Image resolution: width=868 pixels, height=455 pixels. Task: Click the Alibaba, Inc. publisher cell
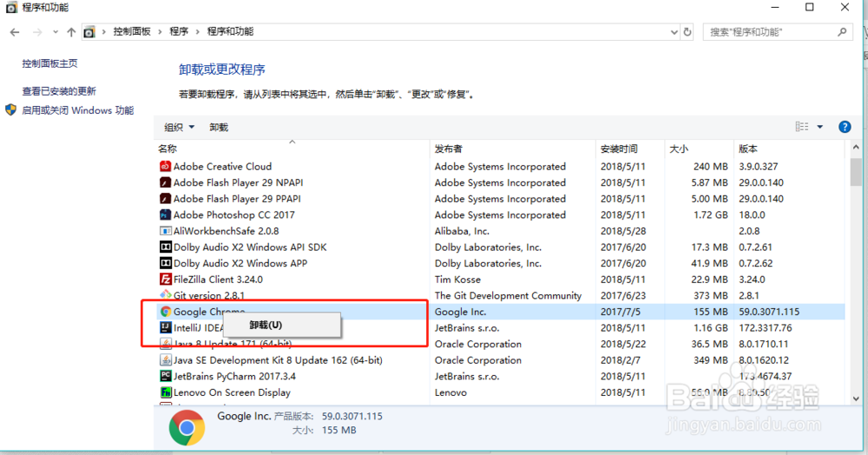[462, 231]
